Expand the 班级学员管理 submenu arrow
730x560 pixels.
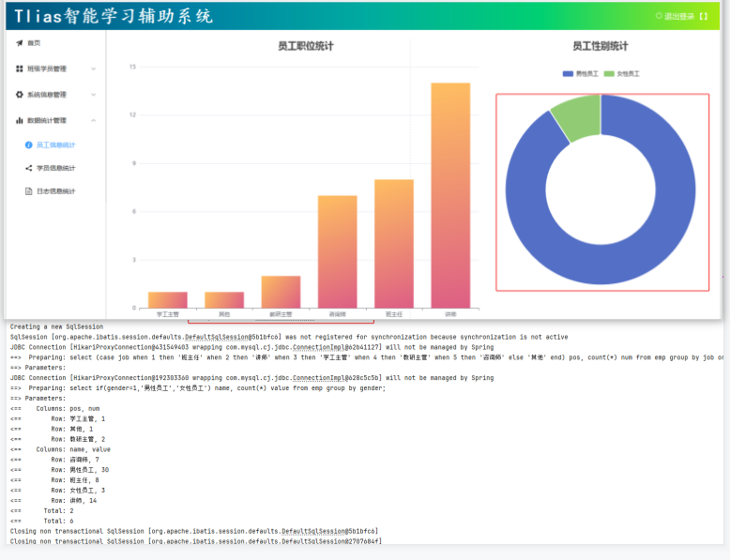93,68
